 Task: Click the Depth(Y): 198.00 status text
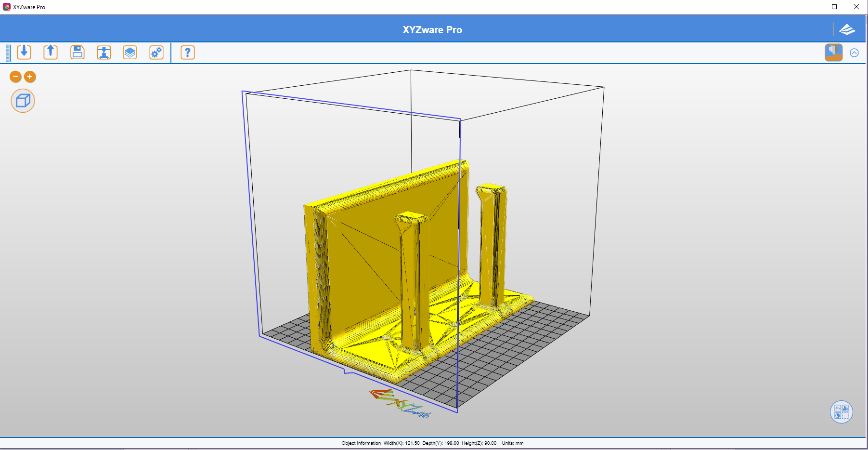pos(440,443)
